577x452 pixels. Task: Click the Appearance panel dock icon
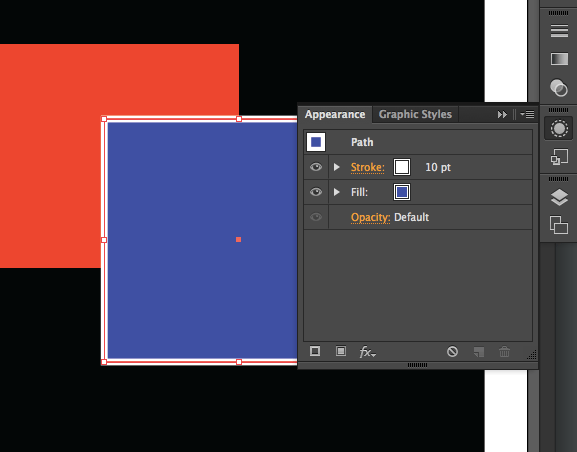[559, 128]
